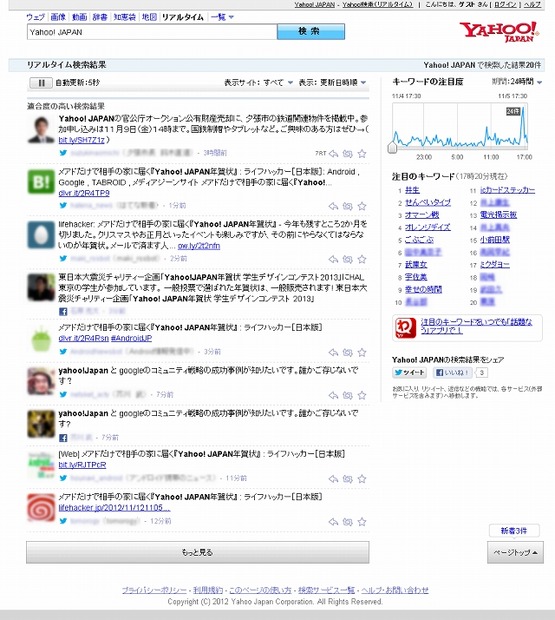Open trending keyword icカードステッカー
The width and height of the screenshot is (555, 620).
pos(507,190)
